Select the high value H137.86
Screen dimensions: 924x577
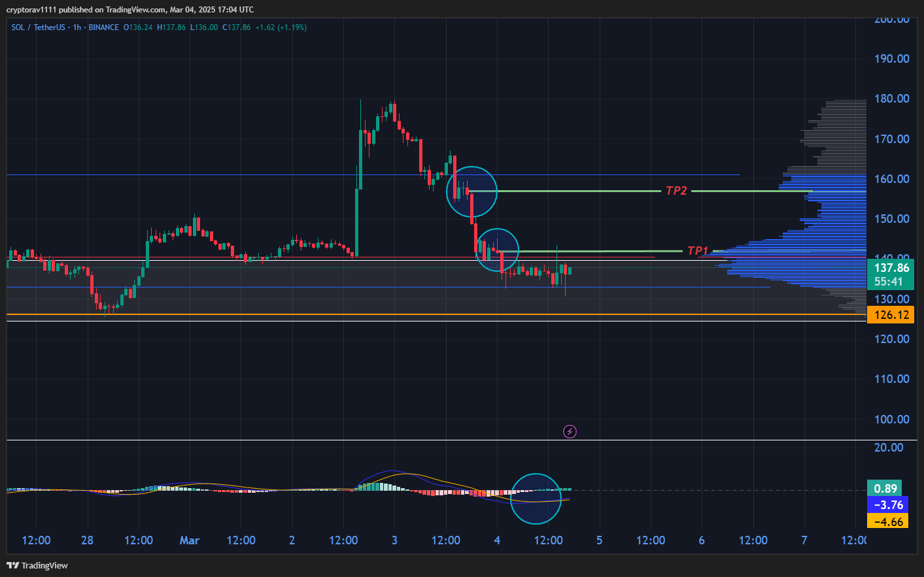pos(171,27)
